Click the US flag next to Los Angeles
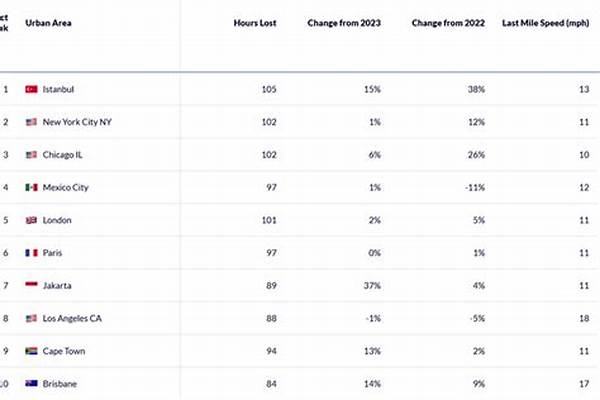 [31, 319]
